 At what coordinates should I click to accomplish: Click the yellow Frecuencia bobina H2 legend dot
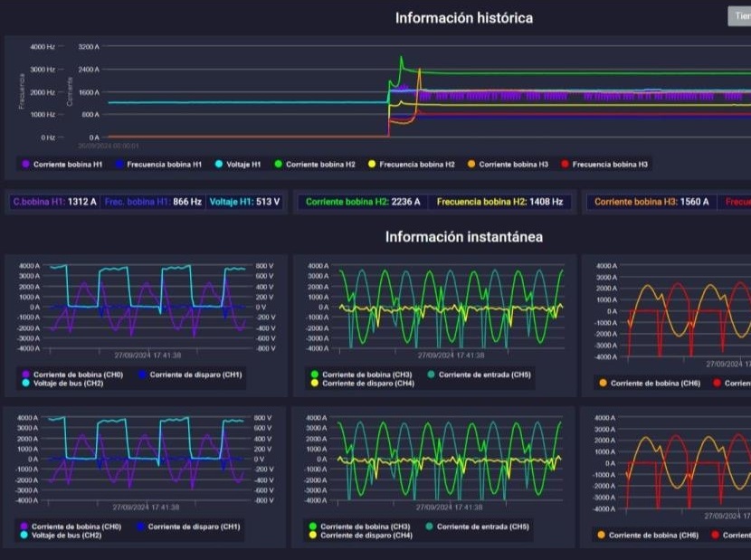pos(372,165)
